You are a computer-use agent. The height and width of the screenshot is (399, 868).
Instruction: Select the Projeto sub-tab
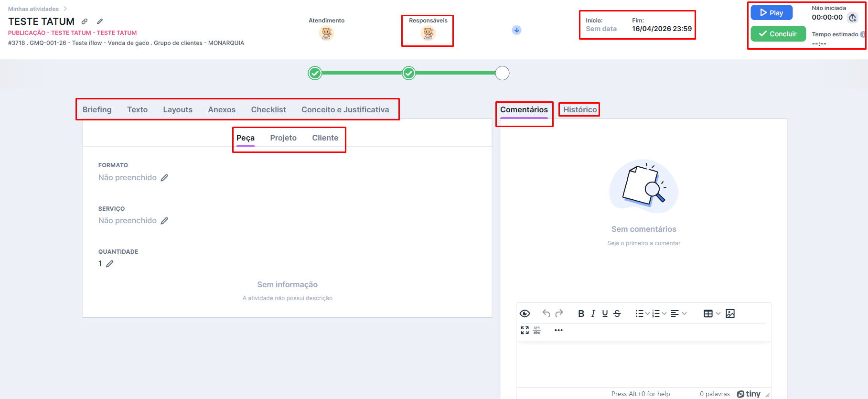point(283,138)
